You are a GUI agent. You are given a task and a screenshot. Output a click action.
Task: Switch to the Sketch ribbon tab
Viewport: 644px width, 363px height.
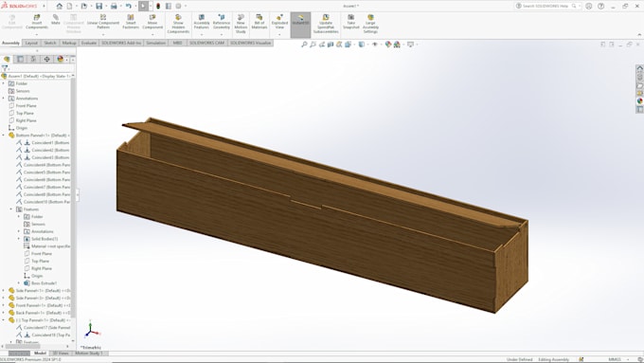click(x=50, y=43)
